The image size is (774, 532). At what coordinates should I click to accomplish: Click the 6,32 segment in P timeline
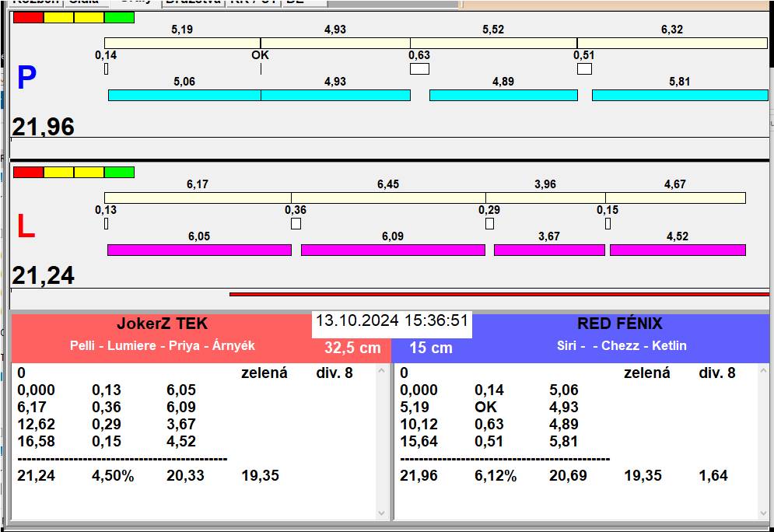tap(672, 43)
